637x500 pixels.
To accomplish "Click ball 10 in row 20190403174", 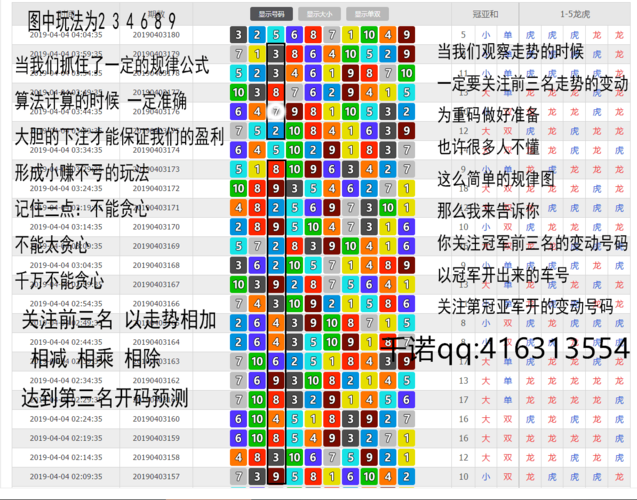I will click(x=295, y=150).
